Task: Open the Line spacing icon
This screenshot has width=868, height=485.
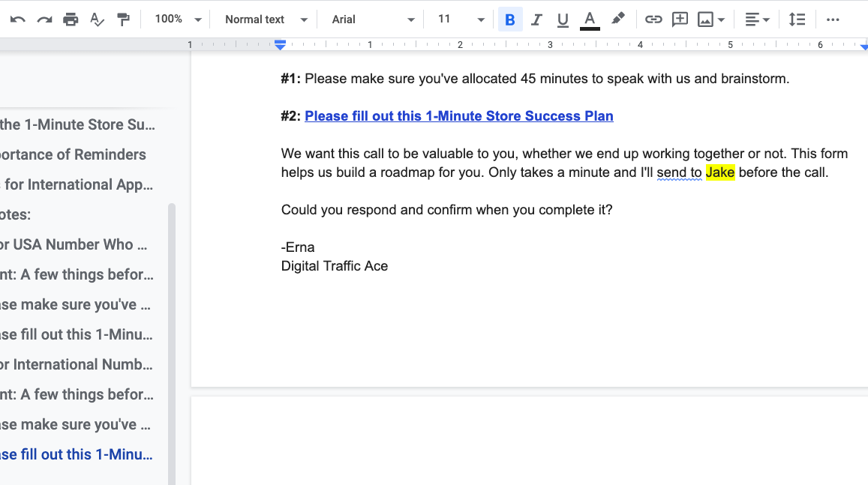Action: click(x=797, y=19)
